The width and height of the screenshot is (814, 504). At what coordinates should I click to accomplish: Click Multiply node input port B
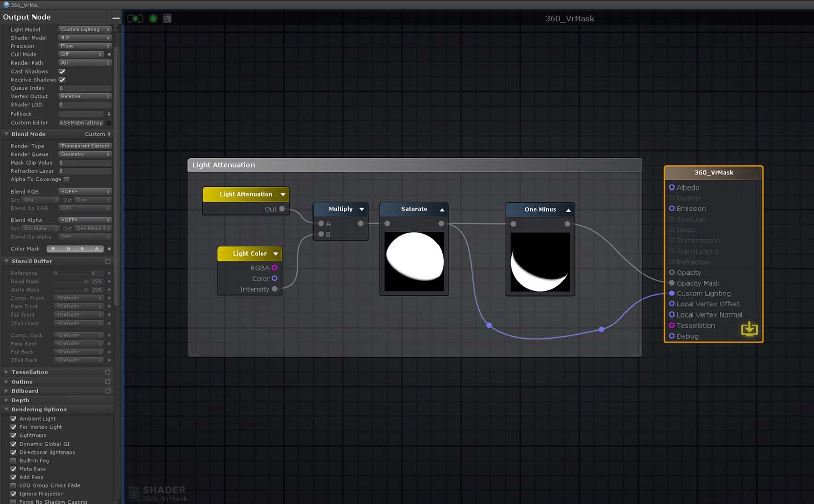tap(321, 234)
